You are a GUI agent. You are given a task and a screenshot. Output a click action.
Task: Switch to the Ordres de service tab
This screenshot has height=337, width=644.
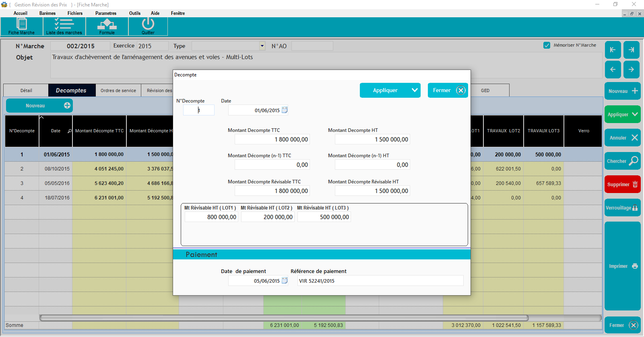118,90
